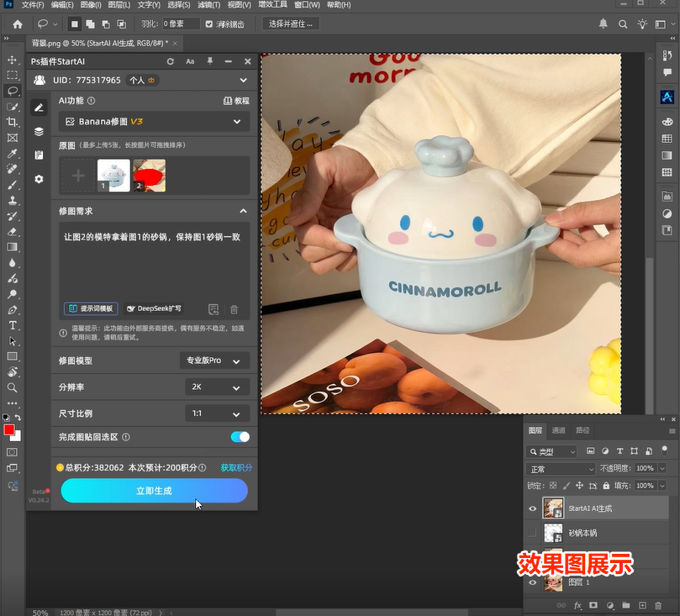Select the Brush tool
The height and width of the screenshot is (616, 680).
[12, 185]
